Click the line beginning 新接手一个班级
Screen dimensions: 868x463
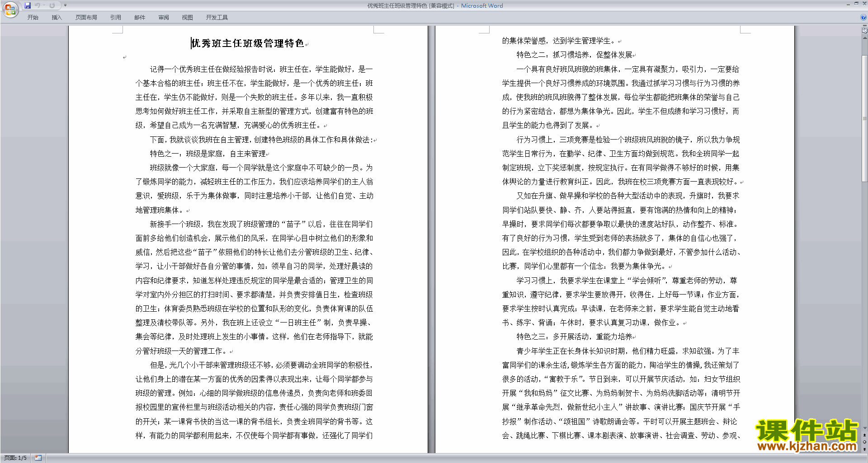(261, 224)
